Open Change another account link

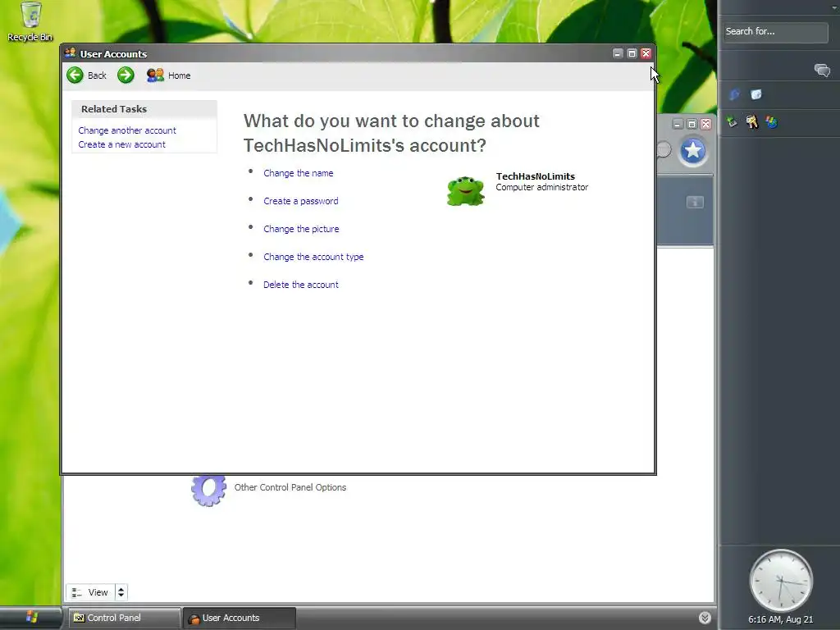click(x=127, y=130)
